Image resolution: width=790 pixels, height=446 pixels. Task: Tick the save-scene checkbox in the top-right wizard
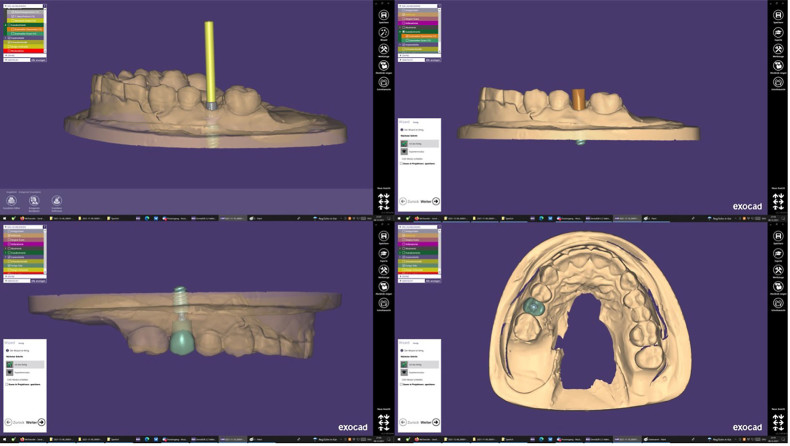[x=401, y=162]
